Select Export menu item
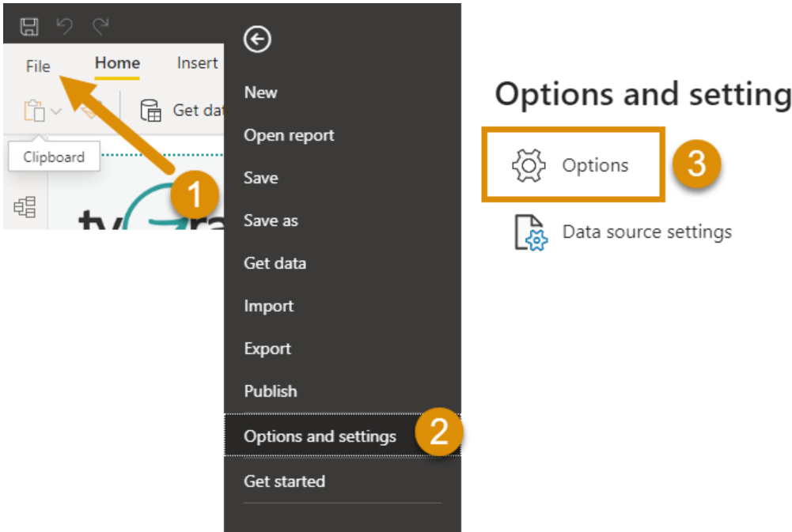The height and width of the screenshot is (532, 792). coord(267,349)
